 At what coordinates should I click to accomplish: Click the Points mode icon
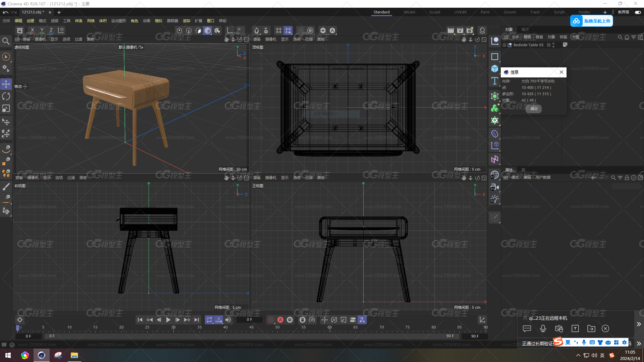tap(179, 31)
